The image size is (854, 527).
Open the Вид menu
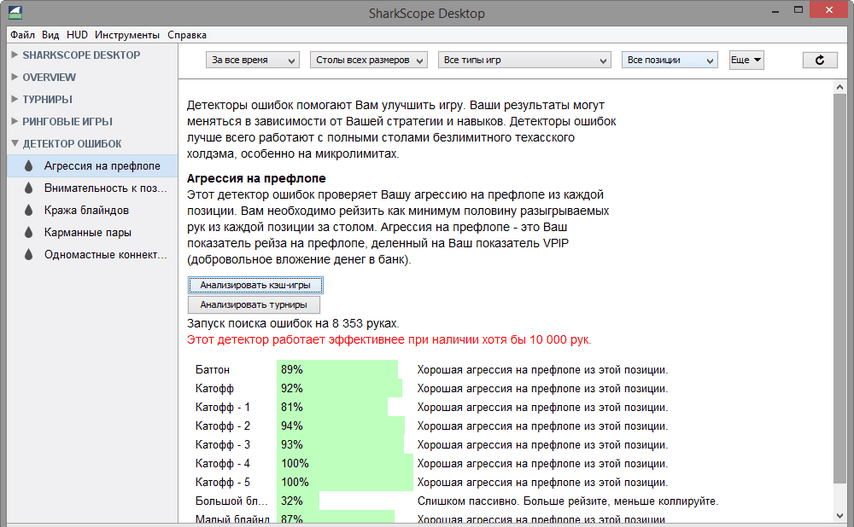pyautogui.click(x=51, y=35)
